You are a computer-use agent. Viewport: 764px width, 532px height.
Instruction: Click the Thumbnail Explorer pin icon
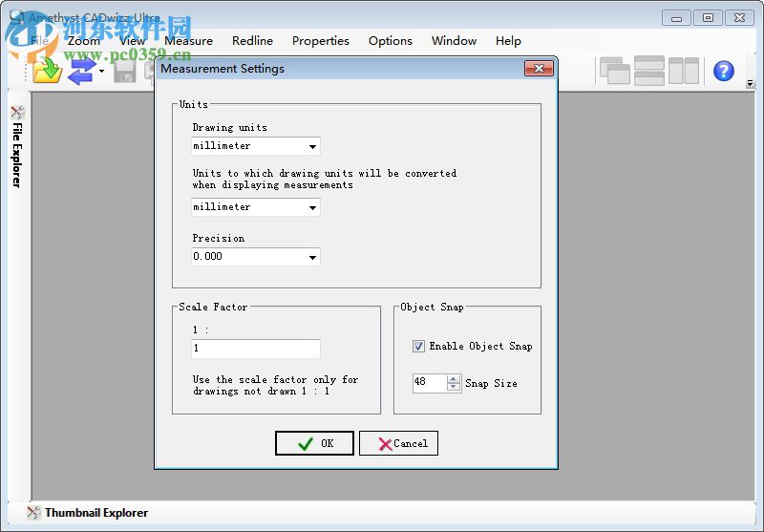(33, 513)
